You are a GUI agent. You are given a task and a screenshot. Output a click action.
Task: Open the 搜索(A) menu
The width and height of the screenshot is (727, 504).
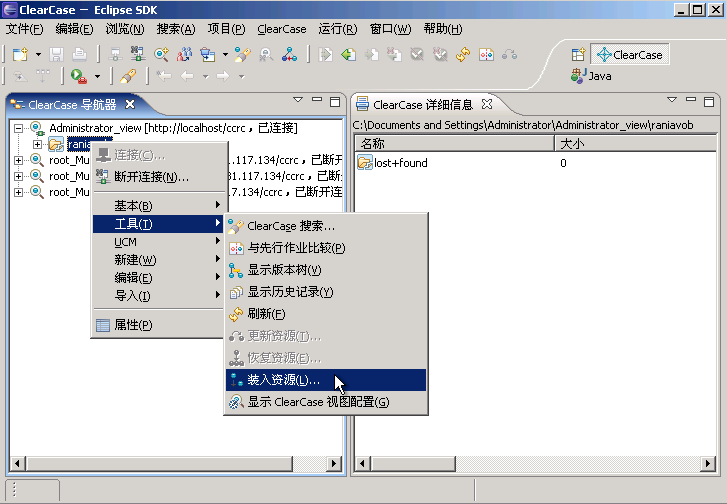tap(176, 29)
